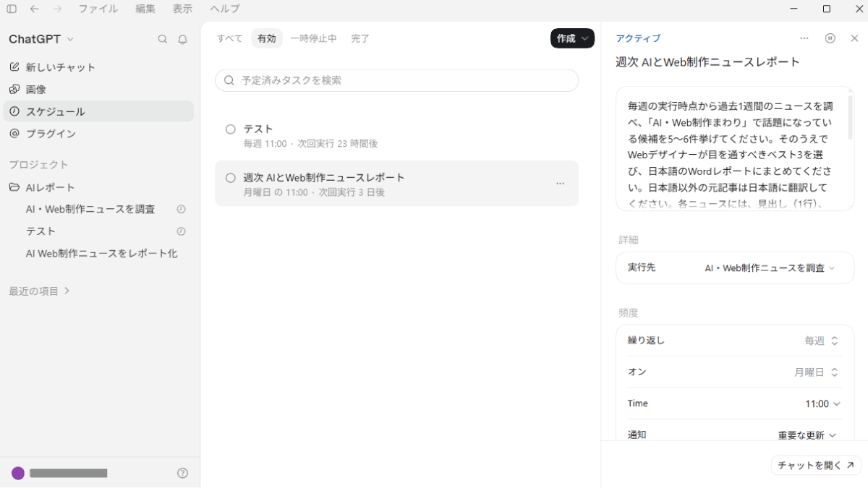Click the prompt text scrollbar

tap(850, 116)
